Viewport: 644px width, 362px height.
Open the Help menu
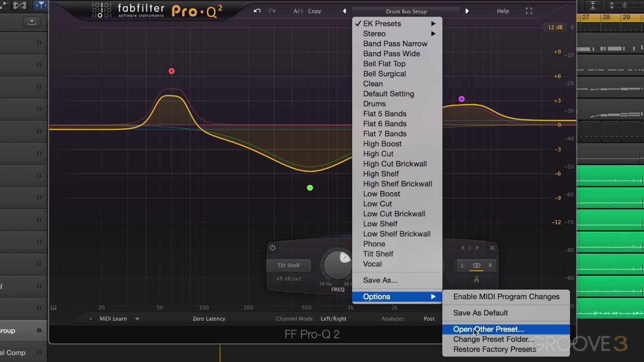tap(503, 11)
